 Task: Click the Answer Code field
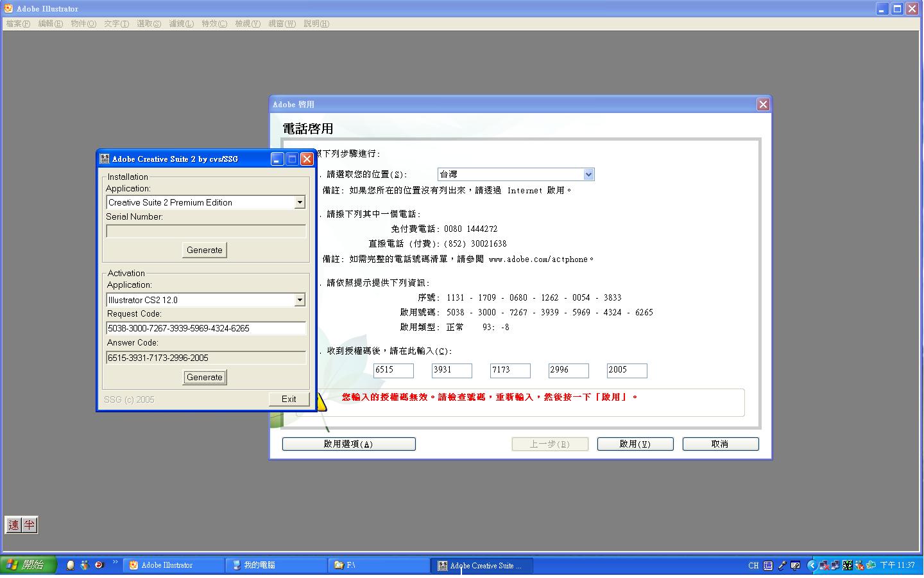(206, 358)
